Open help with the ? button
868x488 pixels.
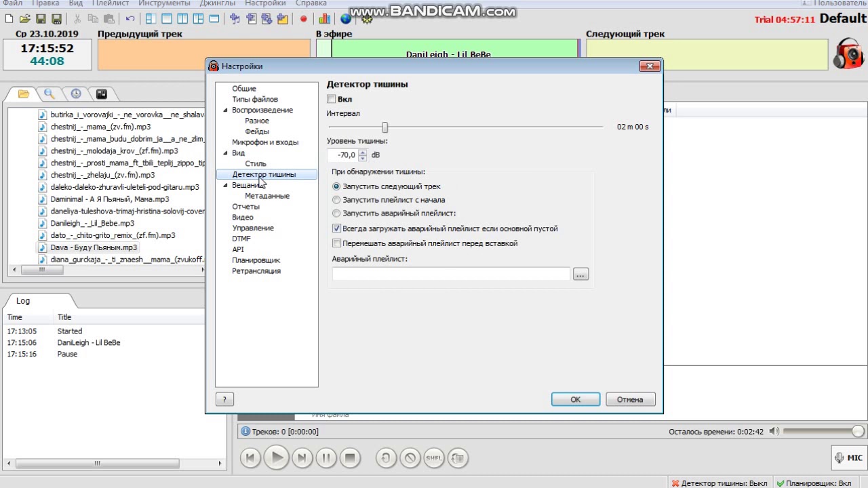(x=224, y=399)
